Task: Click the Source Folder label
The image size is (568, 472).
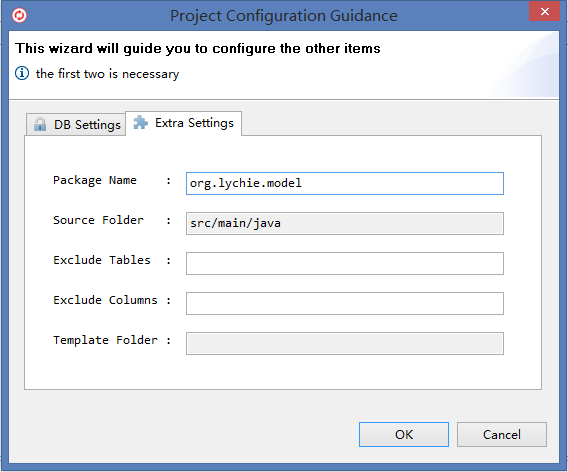Action: [x=98, y=220]
